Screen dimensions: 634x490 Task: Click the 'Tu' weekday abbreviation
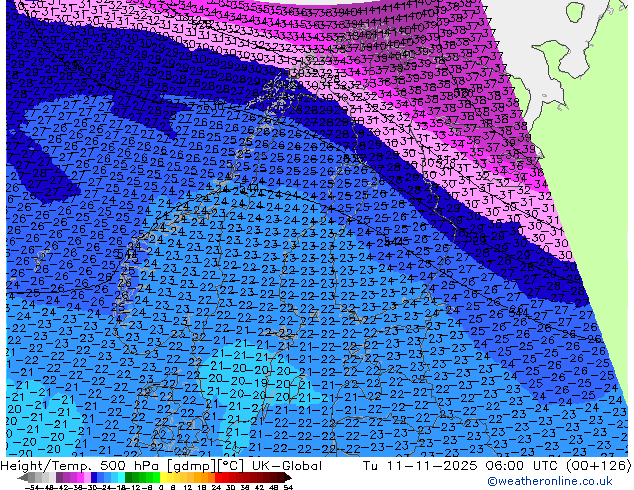tap(371, 466)
